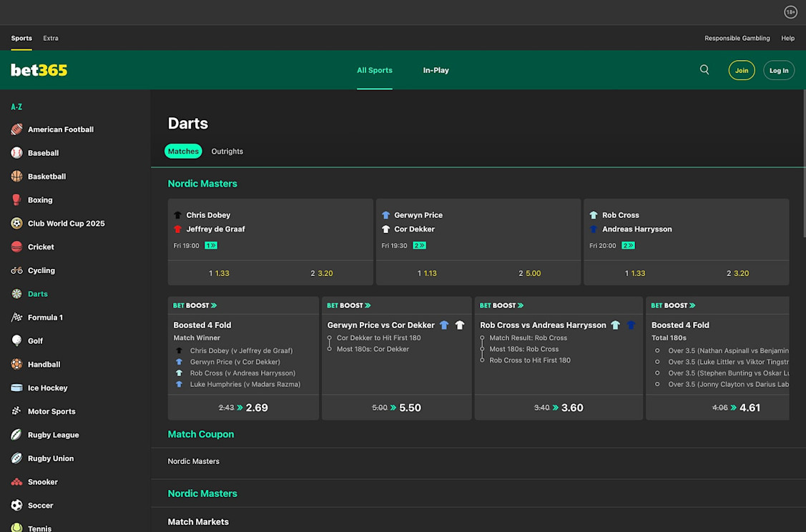806x532 pixels.
Task: Click the lower Nordic Masters section heading
Action: (x=202, y=493)
